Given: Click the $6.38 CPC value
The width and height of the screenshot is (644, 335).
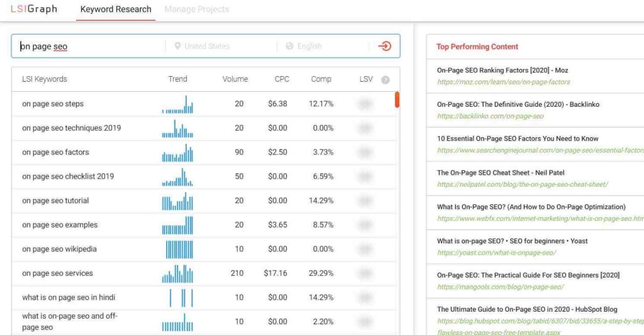Looking at the screenshot, I should (x=277, y=104).
